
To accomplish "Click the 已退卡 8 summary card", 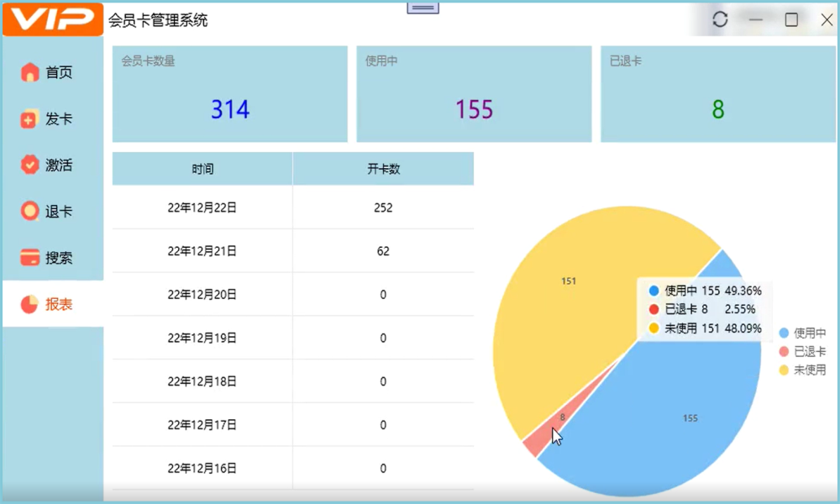I will [718, 94].
